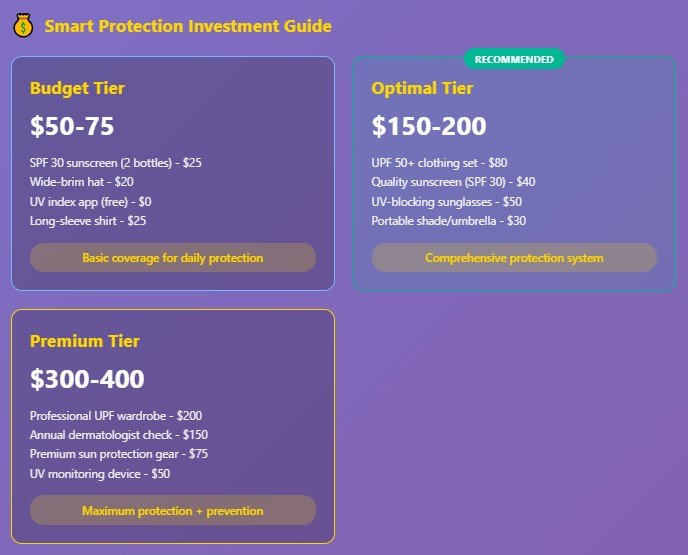Click the Wide-brim hat - $20 item
688x555 pixels.
click(82, 182)
